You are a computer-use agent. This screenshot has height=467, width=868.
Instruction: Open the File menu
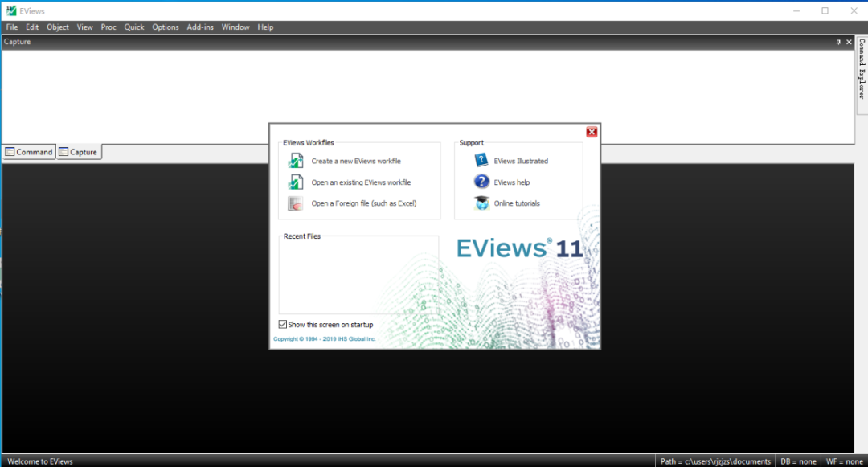[12, 27]
